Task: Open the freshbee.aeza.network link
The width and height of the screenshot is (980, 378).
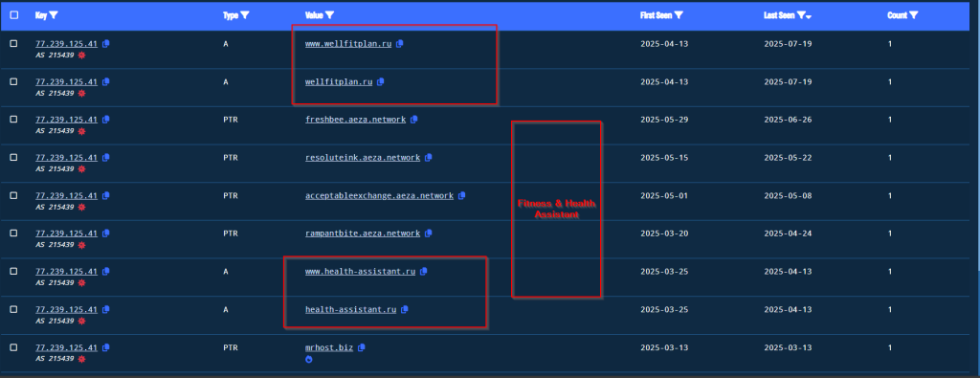Action: click(x=356, y=120)
